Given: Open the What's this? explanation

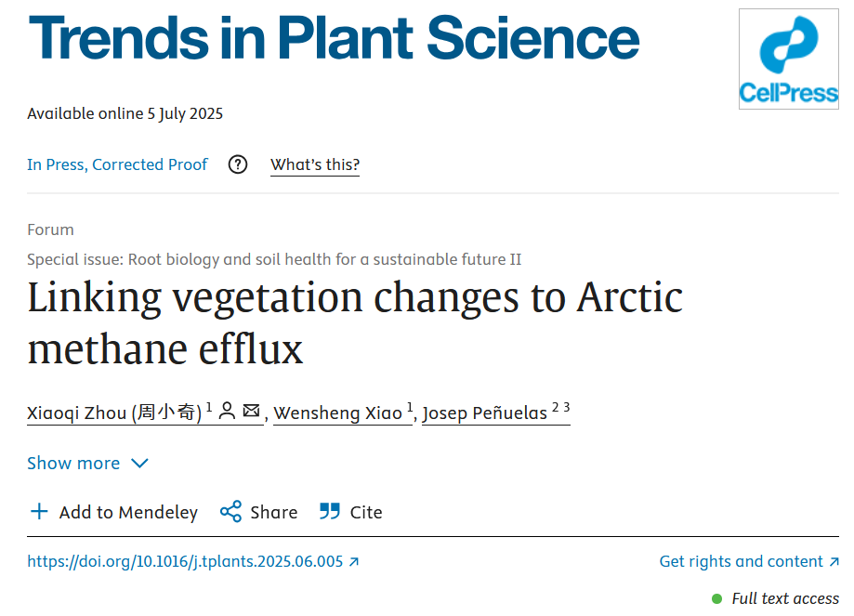Looking at the screenshot, I should click(315, 164).
